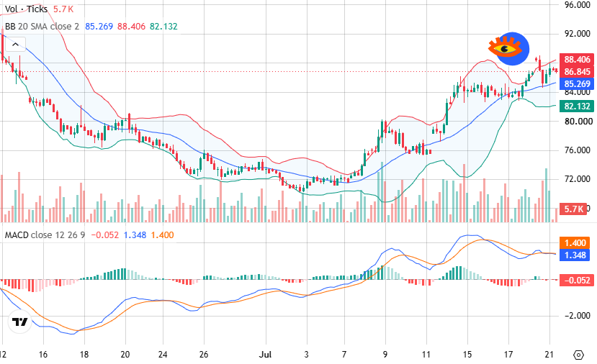
Task: Click the 72.000 price scale label
Action: coord(578,179)
